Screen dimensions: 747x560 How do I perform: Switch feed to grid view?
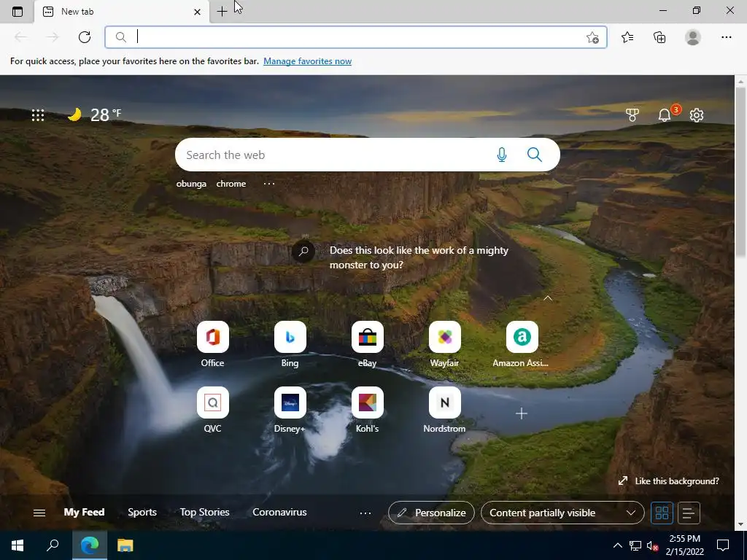[662, 513]
